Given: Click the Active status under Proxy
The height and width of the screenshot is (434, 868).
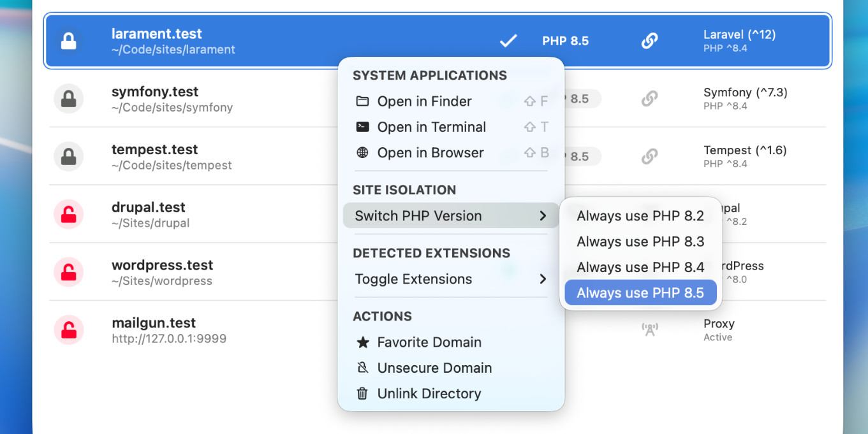Looking at the screenshot, I should click(x=717, y=338).
